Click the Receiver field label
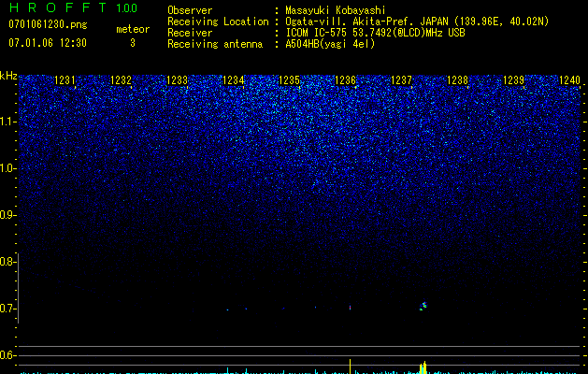The width and height of the screenshot is (588, 374). 190,33
